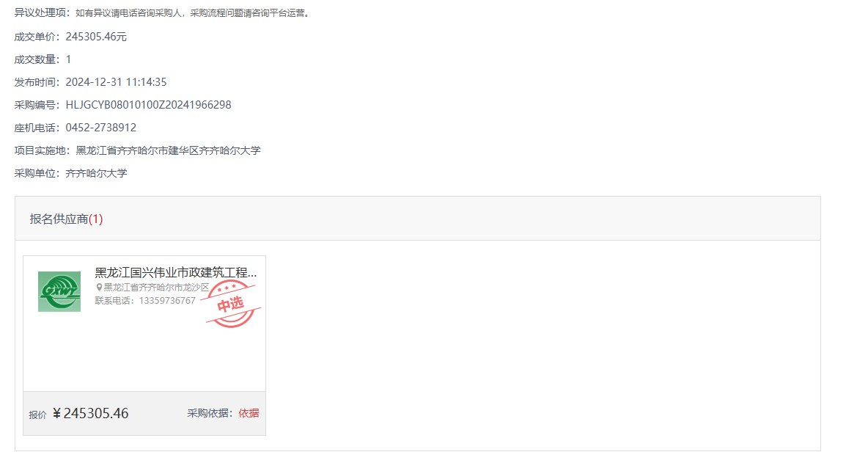Click the location pin icon
The width and height of the screenshot is (868, 471).
[99, 288]
